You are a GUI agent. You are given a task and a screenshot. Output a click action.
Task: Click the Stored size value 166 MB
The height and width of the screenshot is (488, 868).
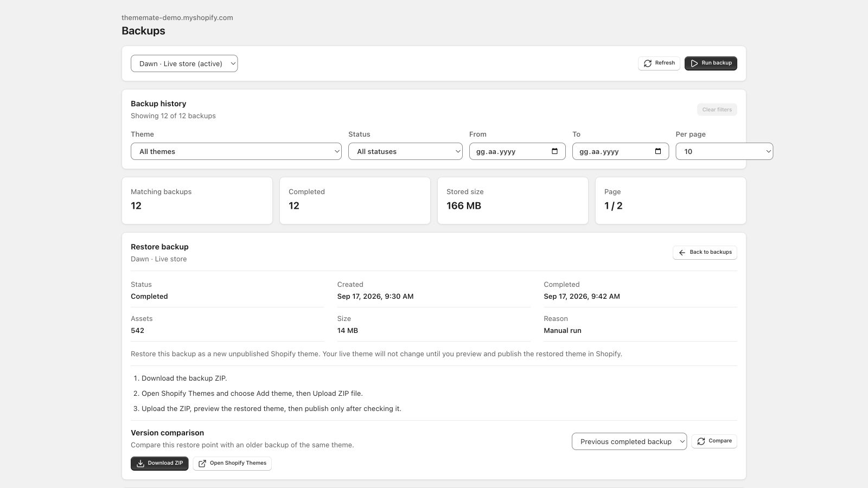click(x=464, y=206)
